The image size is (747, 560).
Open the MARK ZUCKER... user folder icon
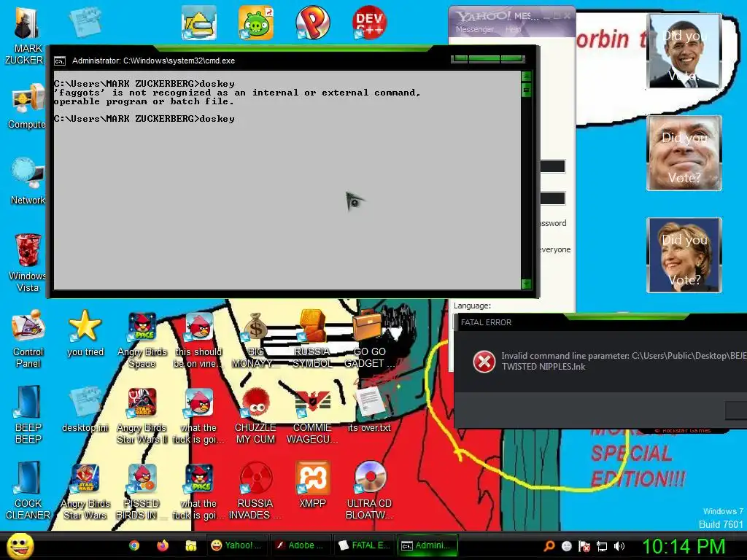[x=27, y=34]
